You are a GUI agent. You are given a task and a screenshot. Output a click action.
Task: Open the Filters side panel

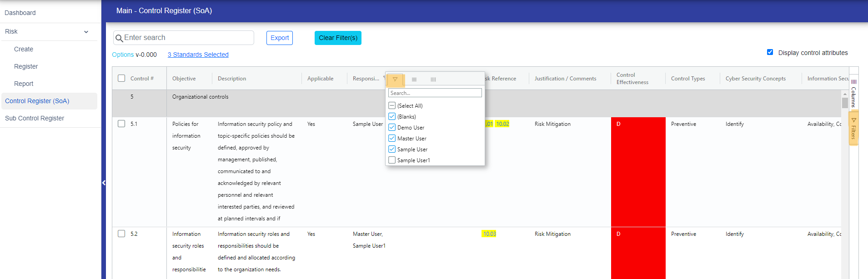tap(853, 129)
